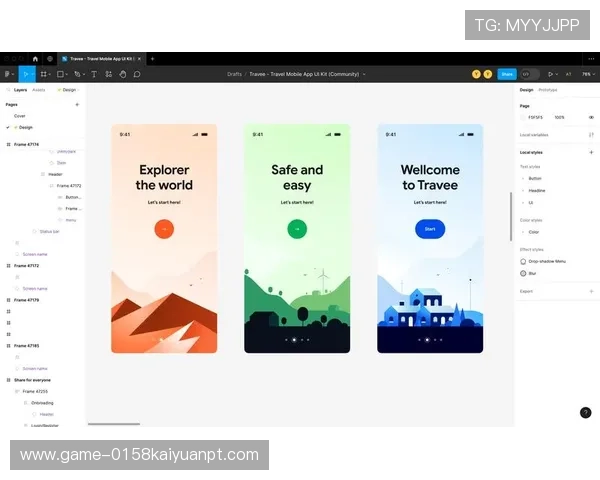Image resolution: width=600 pixels, height=480 pixels.
Task: Toggle page background color visibility eye
Action: point(591,117)
